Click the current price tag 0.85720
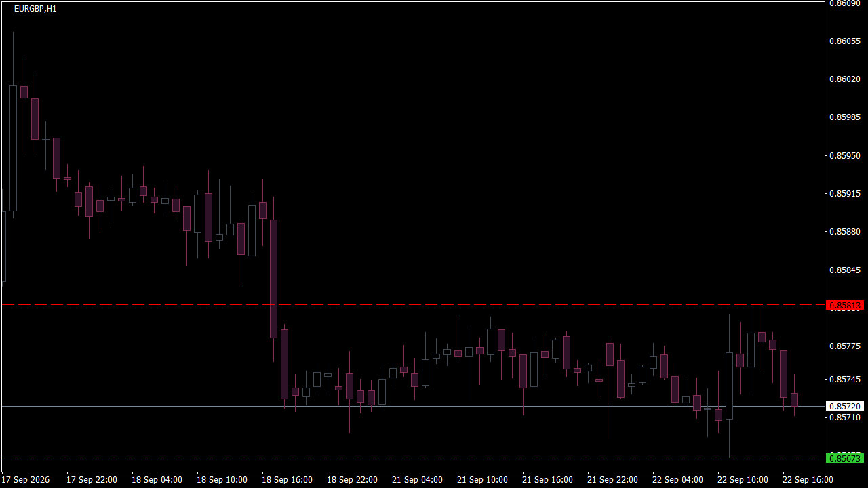The height and width of the screenshot is (488, 868). point(845,407)
